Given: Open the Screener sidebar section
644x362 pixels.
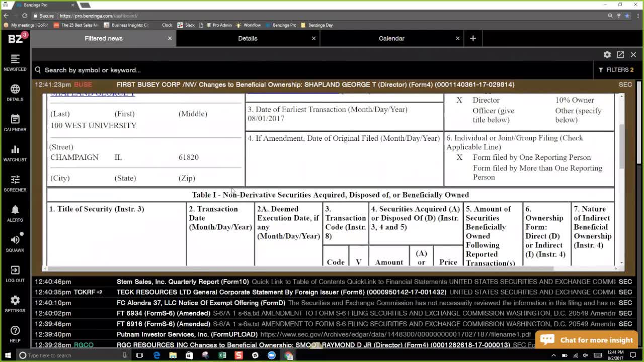Looking at the screenshot, I should click(15, 183).
